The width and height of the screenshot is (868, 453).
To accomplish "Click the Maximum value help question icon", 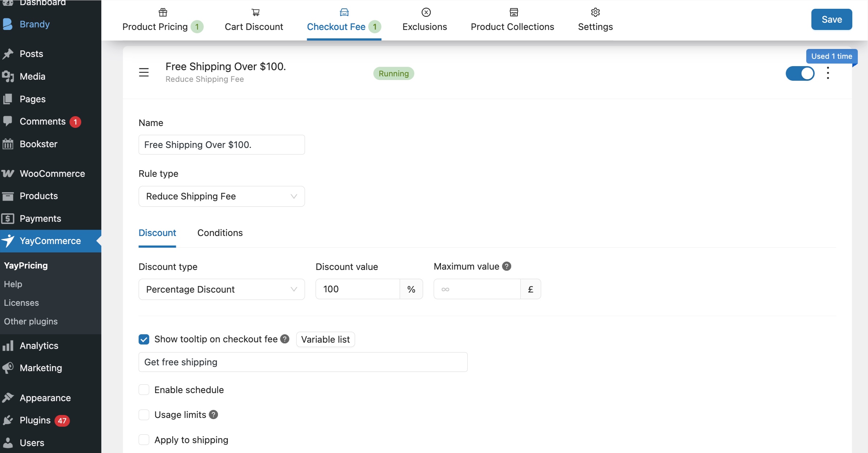I will (506, 266).
